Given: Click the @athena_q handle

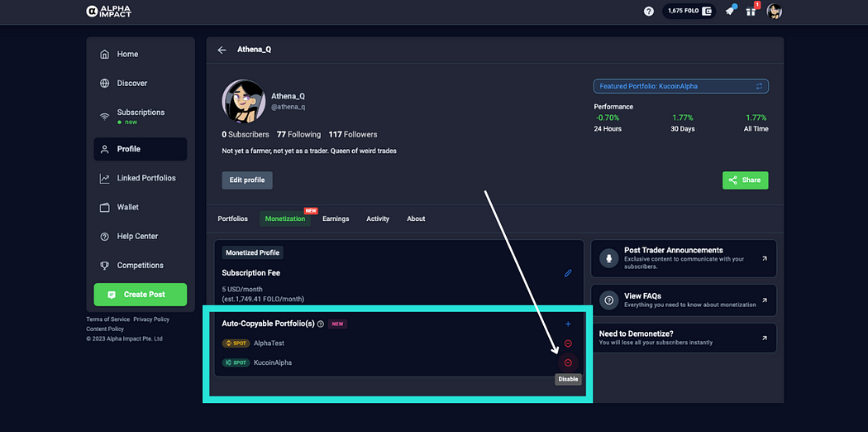Looking at the screenshot, I should point(288,107).
